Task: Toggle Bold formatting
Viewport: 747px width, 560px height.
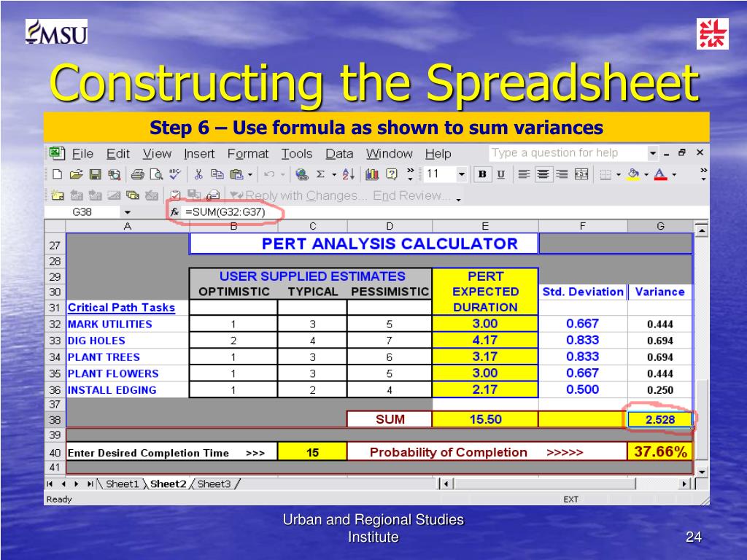Action: tap(482, 174)
